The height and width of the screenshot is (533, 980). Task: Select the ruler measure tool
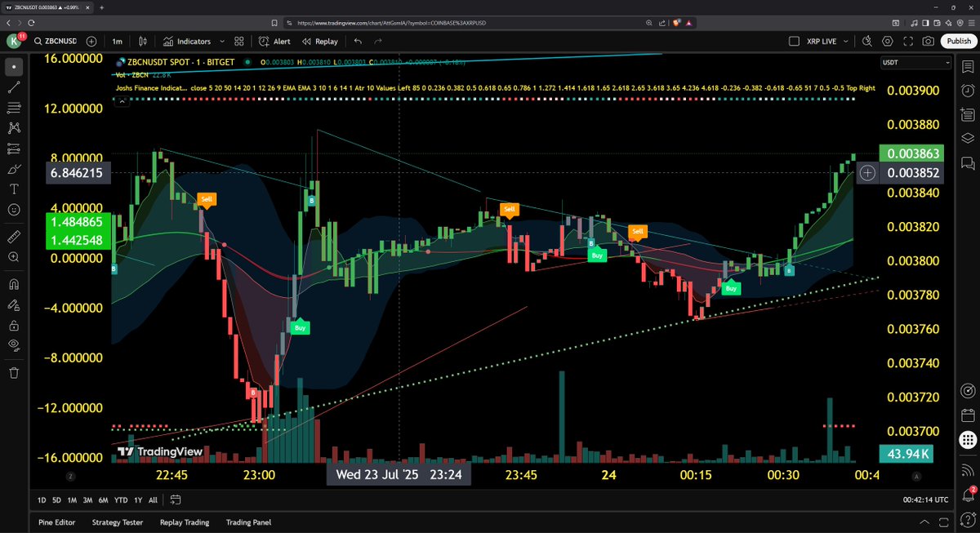[x=14, y=237]
